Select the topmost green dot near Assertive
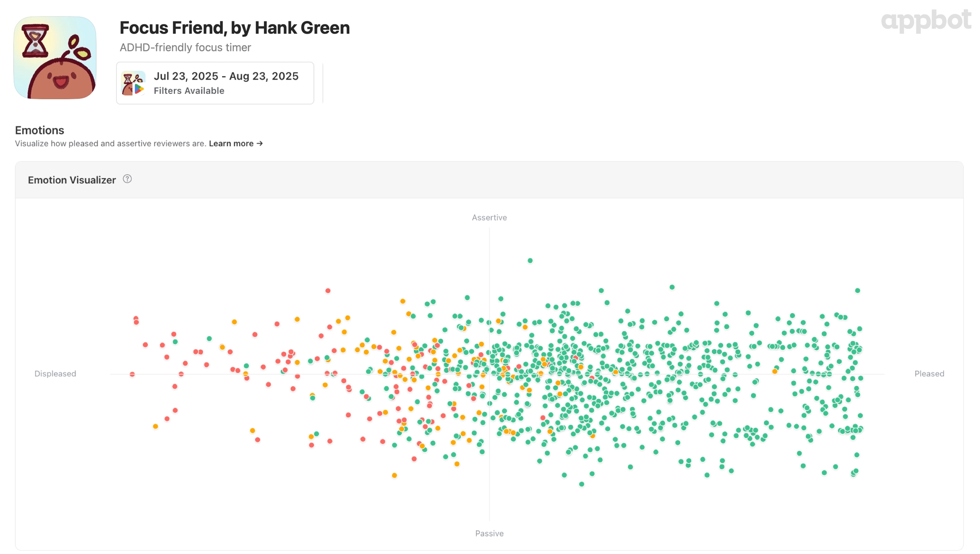The image size is (980, 554). (530, 260)
